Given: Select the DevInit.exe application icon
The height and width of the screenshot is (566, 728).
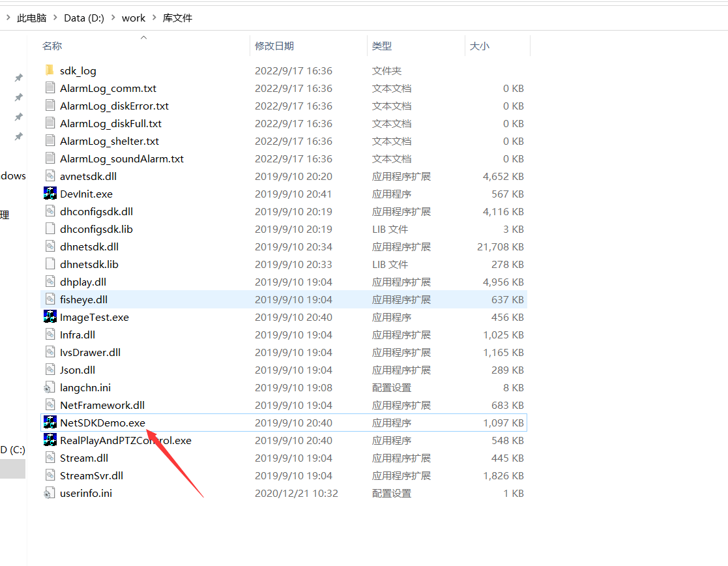Looking at the screenshot, I should (x=50, y=193).
